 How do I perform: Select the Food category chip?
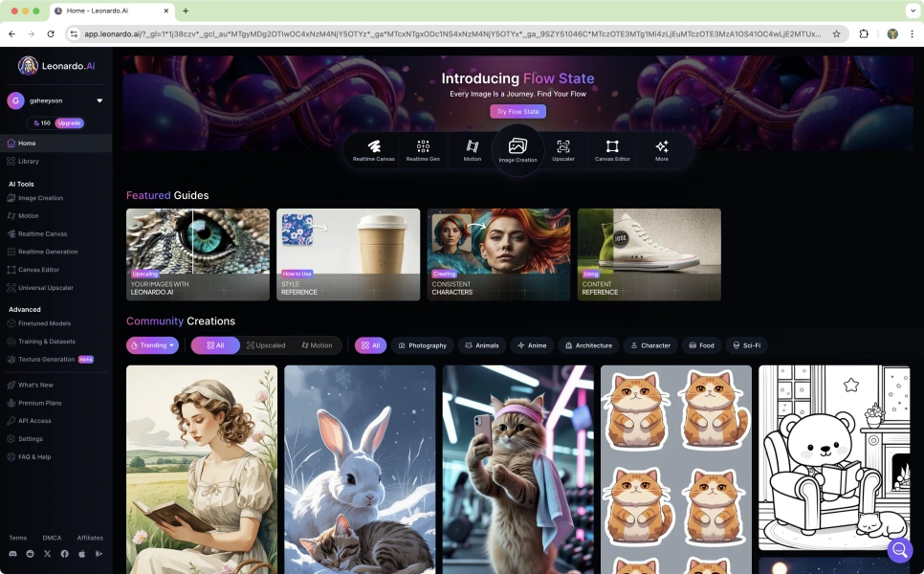pyautogui.click(x=701, y=345)
